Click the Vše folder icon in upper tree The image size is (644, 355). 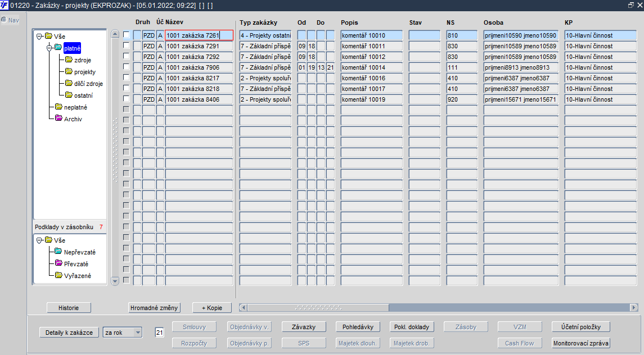click(x=48, y=36)
